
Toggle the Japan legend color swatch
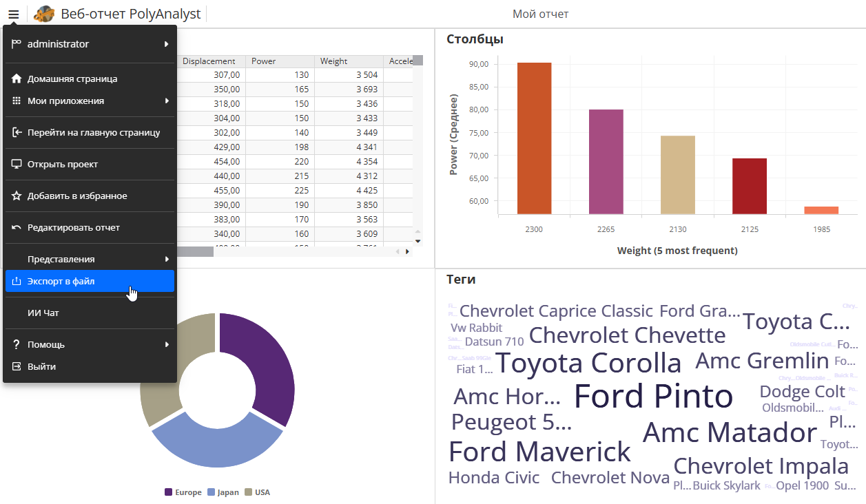click(x=211, y=492)
